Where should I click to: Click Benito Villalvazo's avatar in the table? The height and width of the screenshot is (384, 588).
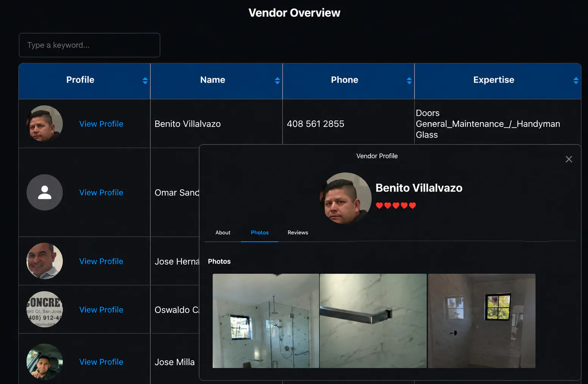pyautogui.click(x=45, y=124)
